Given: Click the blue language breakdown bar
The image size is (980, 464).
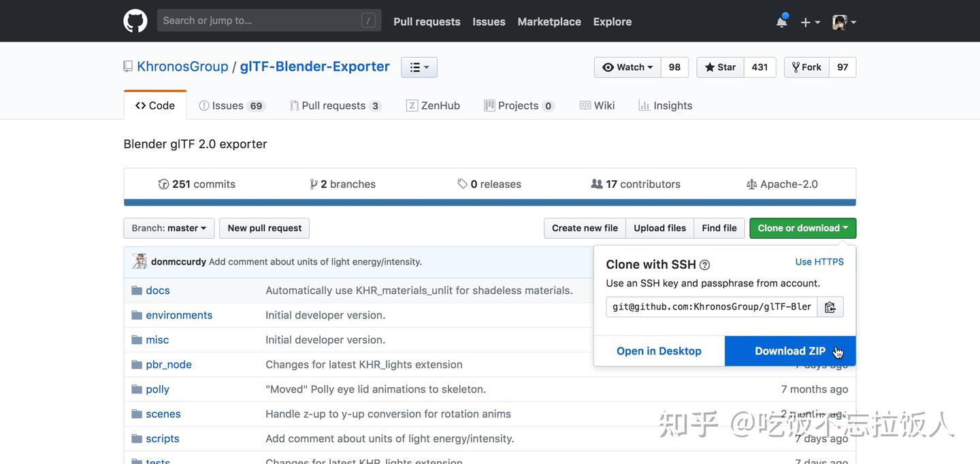Looking at the screenshot, I should (x=490, y=202).
